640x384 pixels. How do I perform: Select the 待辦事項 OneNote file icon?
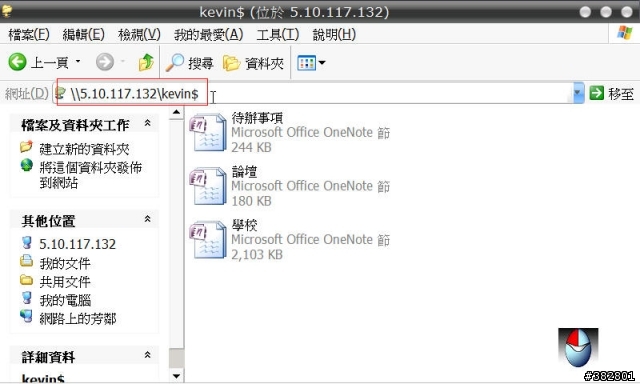pos(208,132)
